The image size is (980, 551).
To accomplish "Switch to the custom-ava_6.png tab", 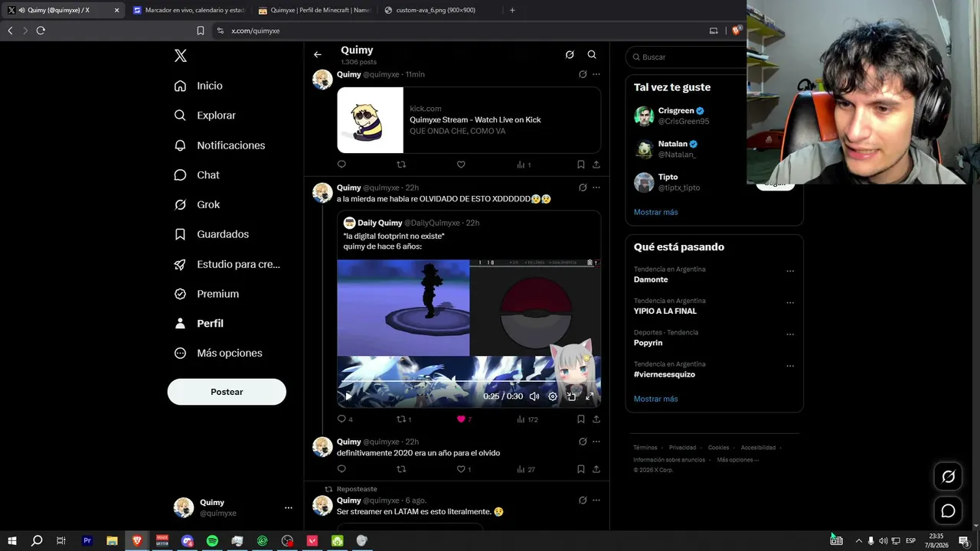I will coord(440,10).
